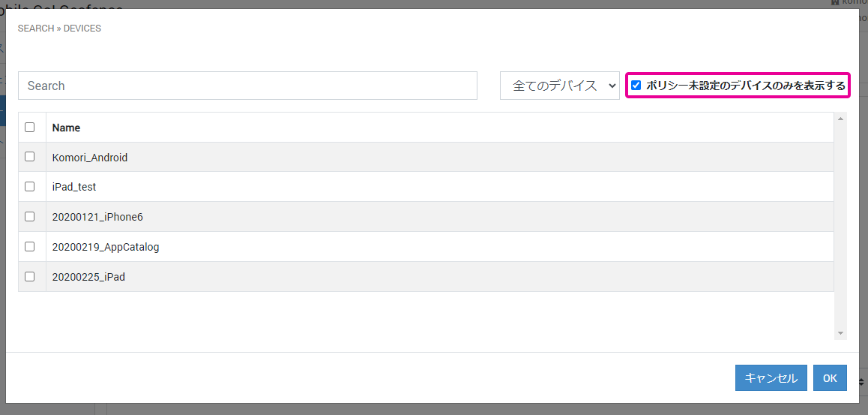Click the Name column header

(66, 128)
